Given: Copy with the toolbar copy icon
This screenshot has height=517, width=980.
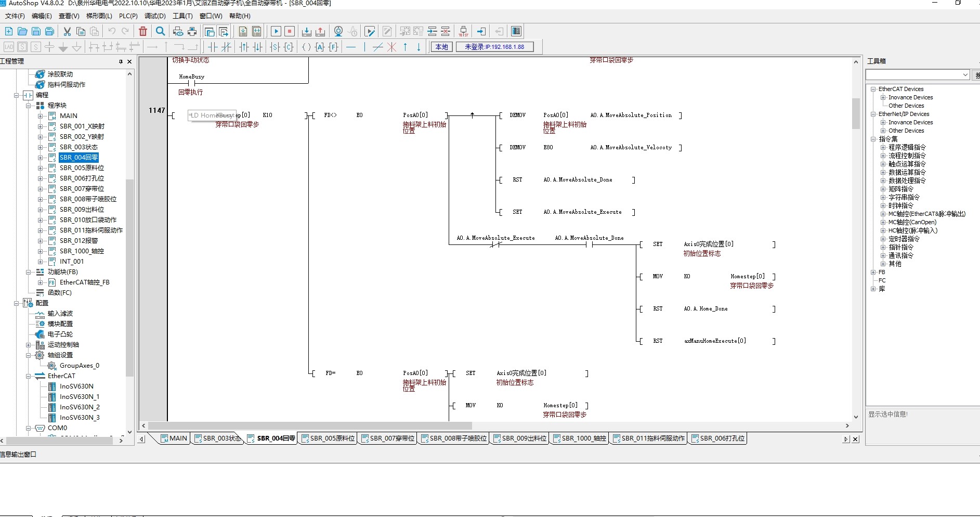Looking at the screenshot, I should pyautogui.click(x=81, y=31).
